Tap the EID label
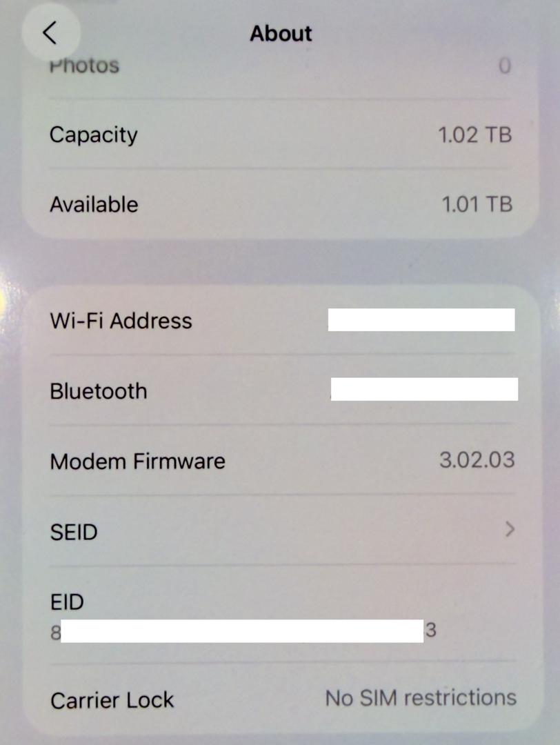The height and width of the screenshot is (745, 560). click(x=67, y=602)
